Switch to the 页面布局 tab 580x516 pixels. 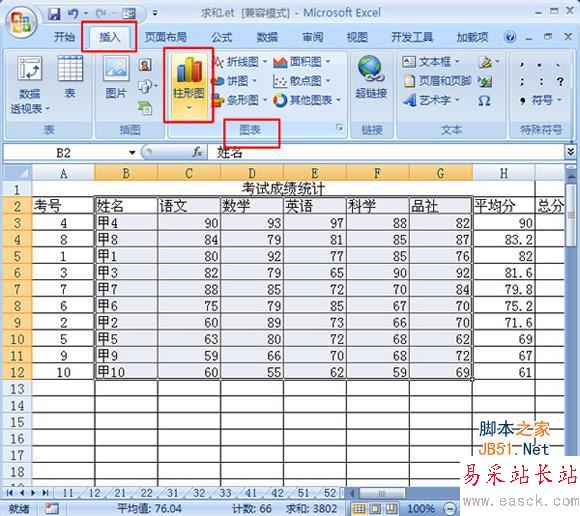pos(165,37)
